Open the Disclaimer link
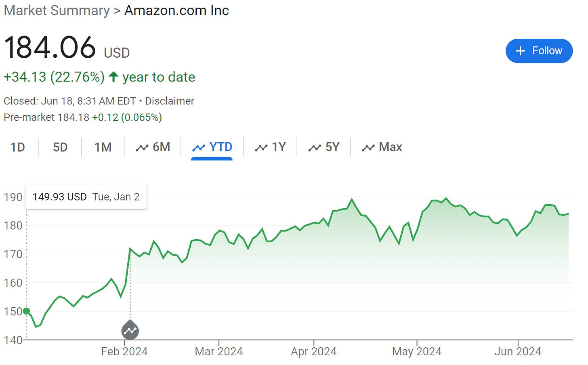Screen dimensions: 588x365 tap(170, 101)
